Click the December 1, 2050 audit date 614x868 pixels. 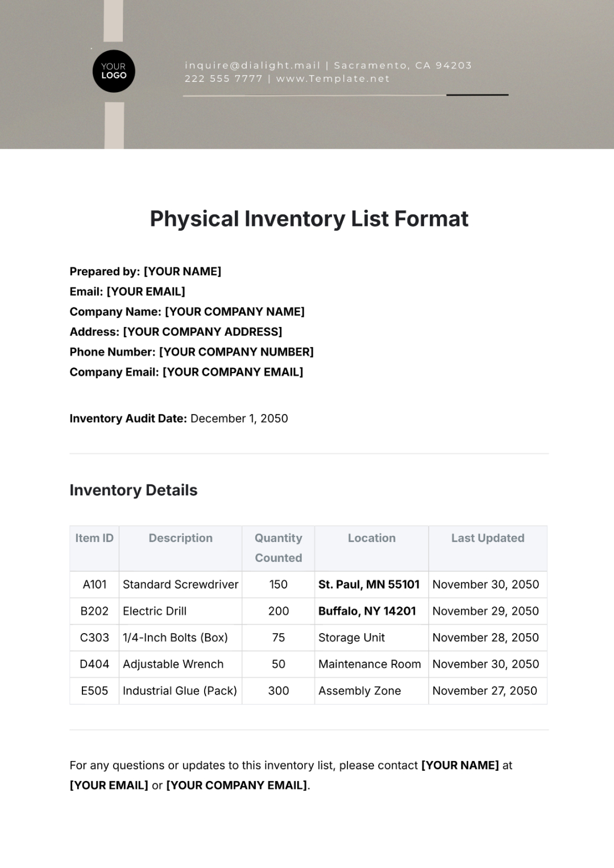pyautogui.click(x=239, y=419)
